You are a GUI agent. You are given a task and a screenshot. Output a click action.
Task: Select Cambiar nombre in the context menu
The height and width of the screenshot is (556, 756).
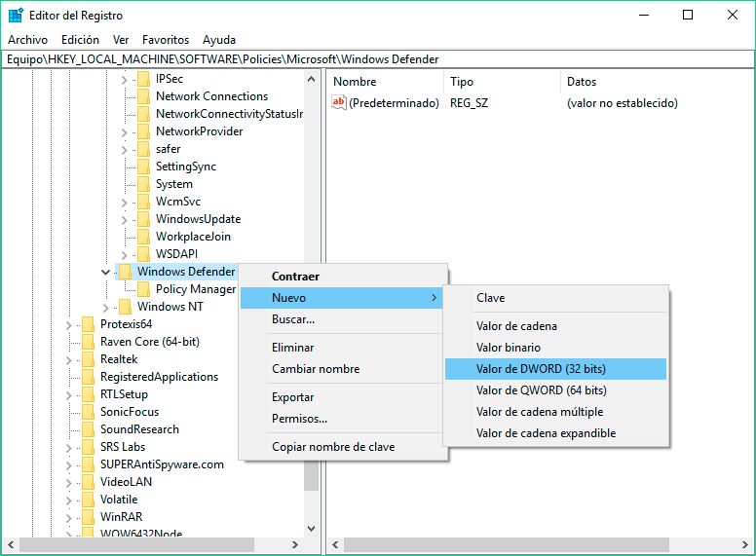[x=341, y=369]
